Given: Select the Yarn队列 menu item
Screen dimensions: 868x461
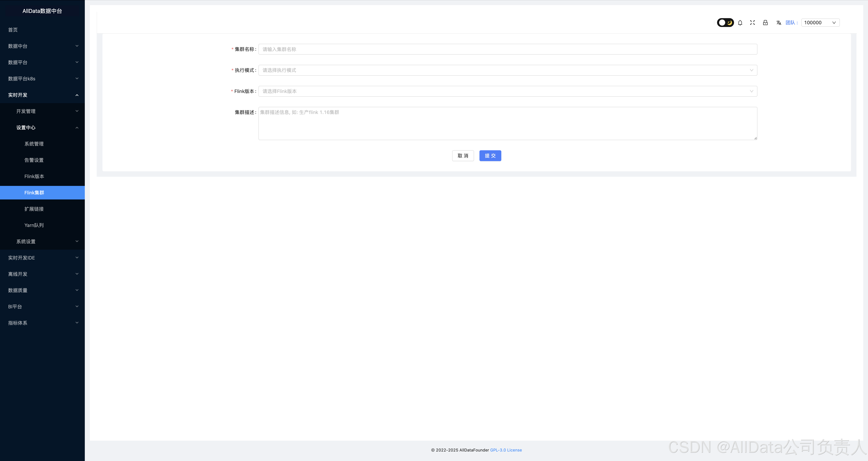Looking at the screenshot, I should 34,225.
